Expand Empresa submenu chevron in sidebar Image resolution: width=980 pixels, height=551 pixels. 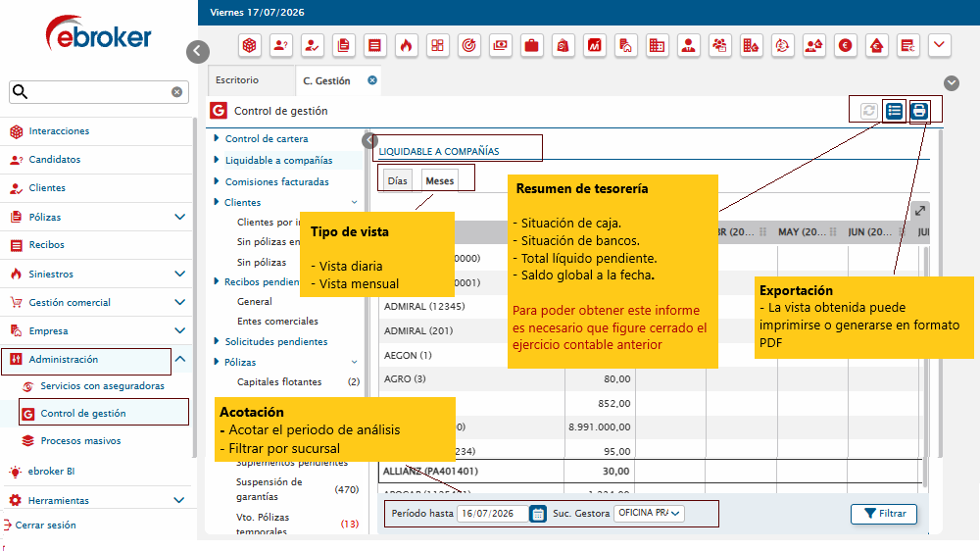pyautogui.click(x=180, y=330)
